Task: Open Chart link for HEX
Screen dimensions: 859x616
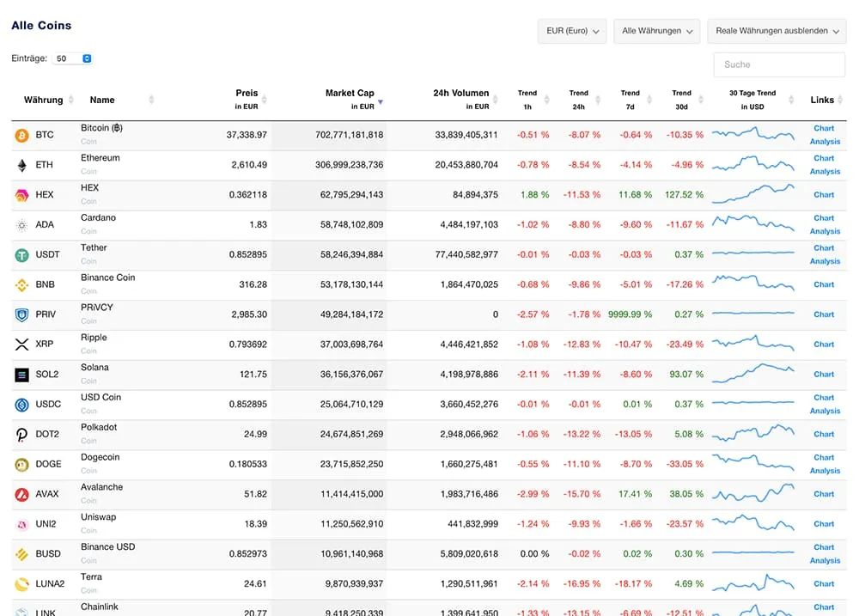Action: point(824,194)
